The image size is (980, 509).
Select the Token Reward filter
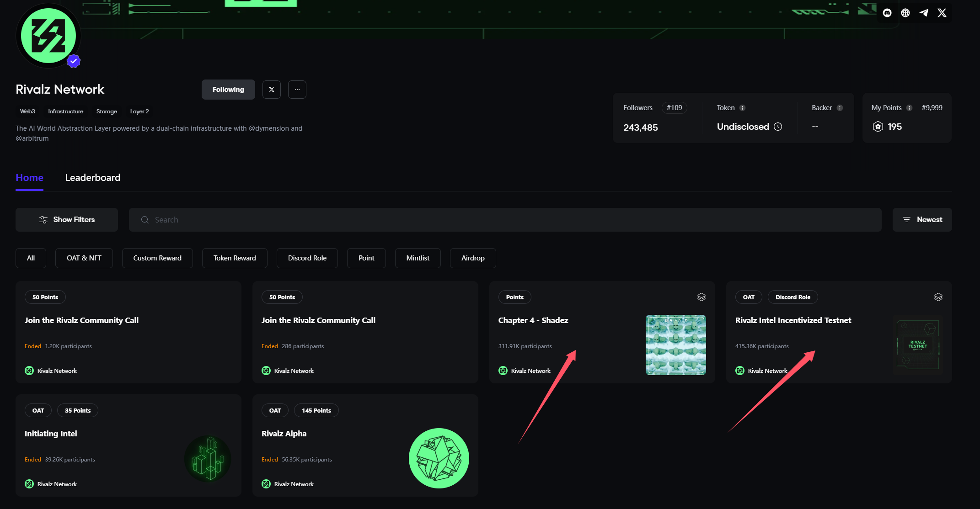(x=235, y=258)
